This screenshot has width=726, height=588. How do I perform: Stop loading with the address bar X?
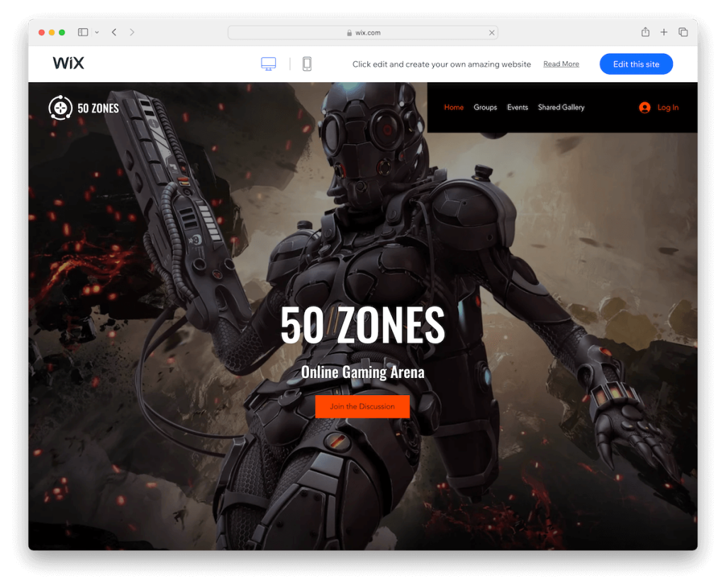pos(491,33)
